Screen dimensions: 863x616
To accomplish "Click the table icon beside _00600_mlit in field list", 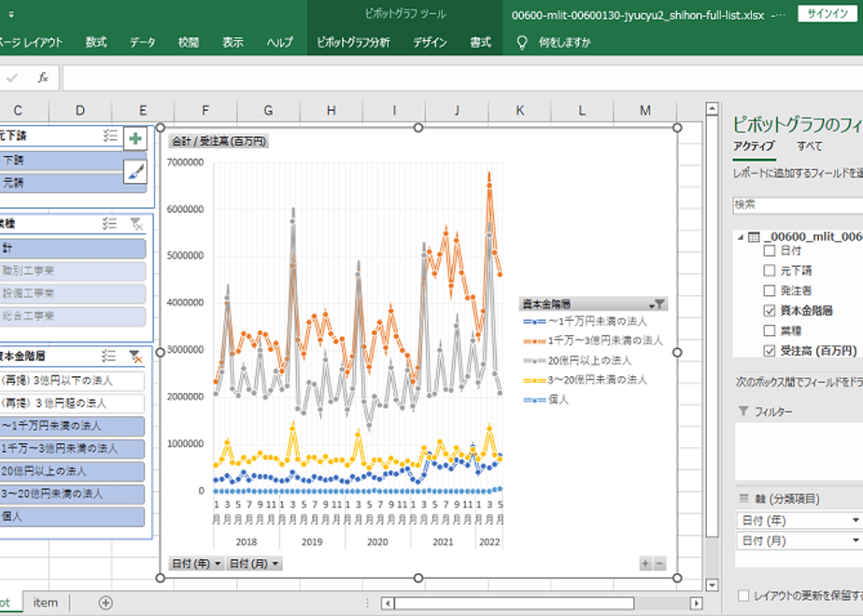I will (x=754, y=237).
